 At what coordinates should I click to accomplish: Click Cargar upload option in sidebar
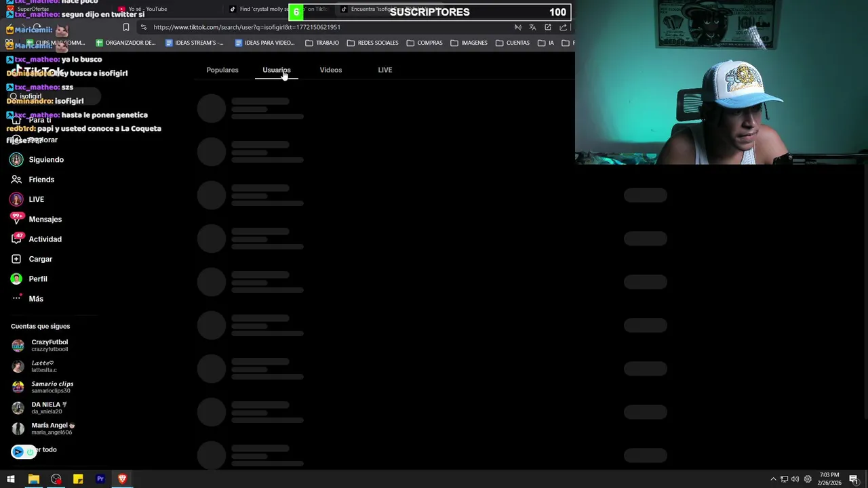click(31, 259)
